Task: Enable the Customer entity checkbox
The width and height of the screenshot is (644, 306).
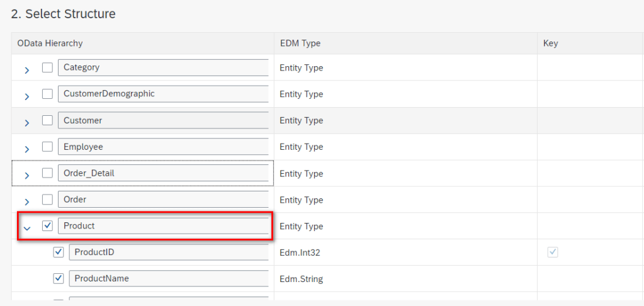Action: [x=47, y=120]
